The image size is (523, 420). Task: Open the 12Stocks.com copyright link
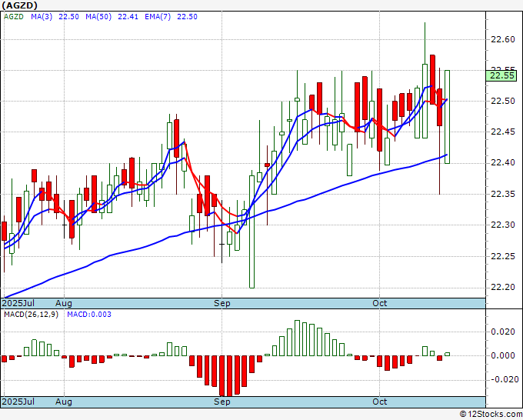coord(491,415)
